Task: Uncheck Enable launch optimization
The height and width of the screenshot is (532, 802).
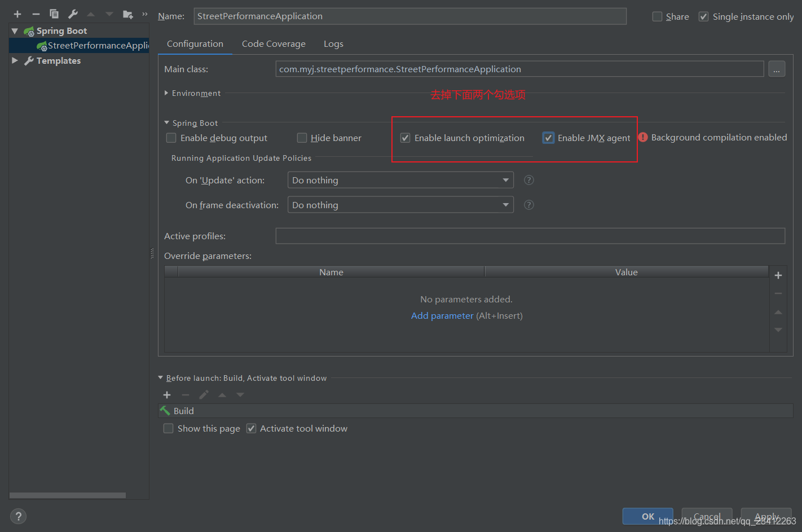Action: (405, 138)
